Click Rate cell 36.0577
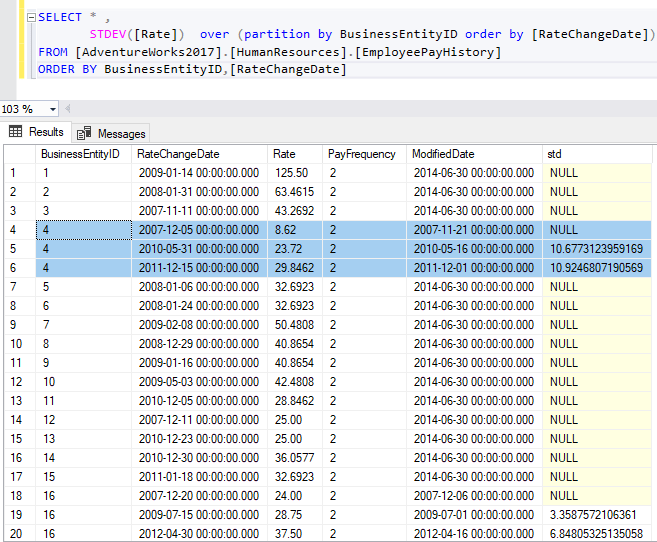The image size is (657, 542). [x=295, y=457]
